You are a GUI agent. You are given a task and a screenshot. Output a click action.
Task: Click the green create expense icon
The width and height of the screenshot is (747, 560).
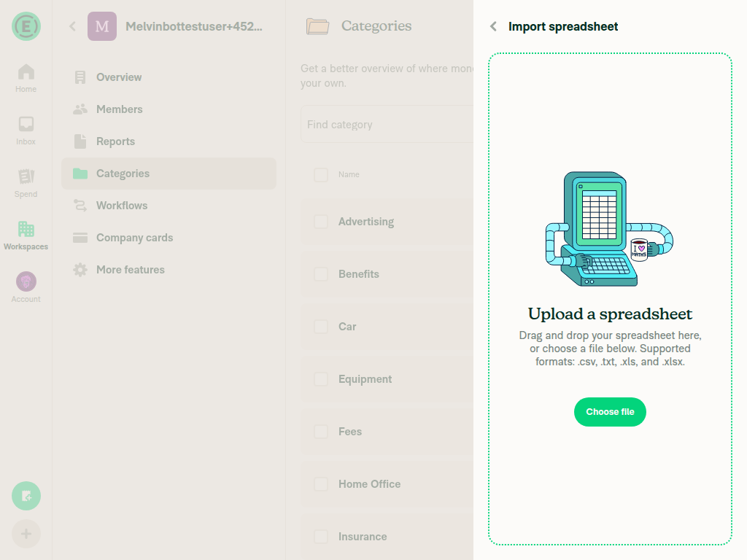point(26,496)
